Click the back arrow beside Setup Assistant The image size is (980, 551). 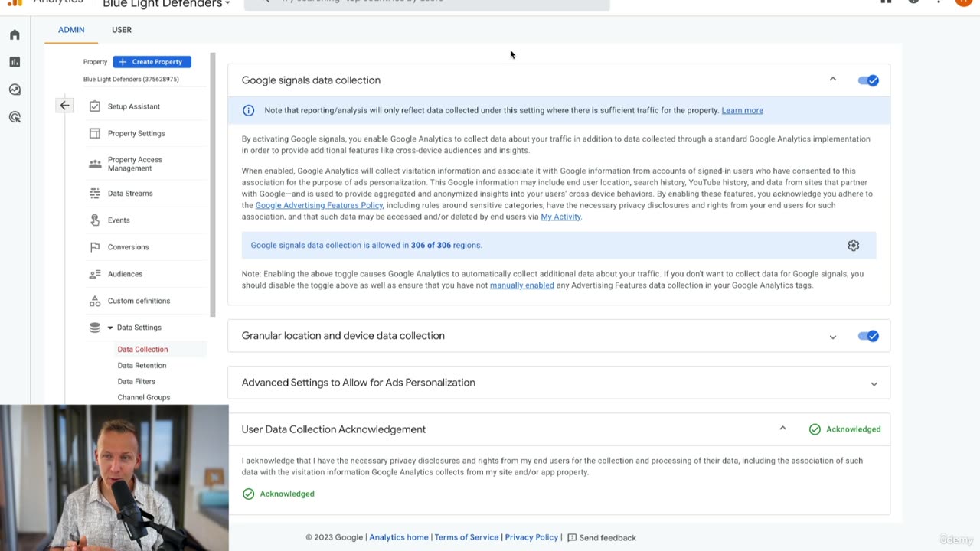click(64, 106)
